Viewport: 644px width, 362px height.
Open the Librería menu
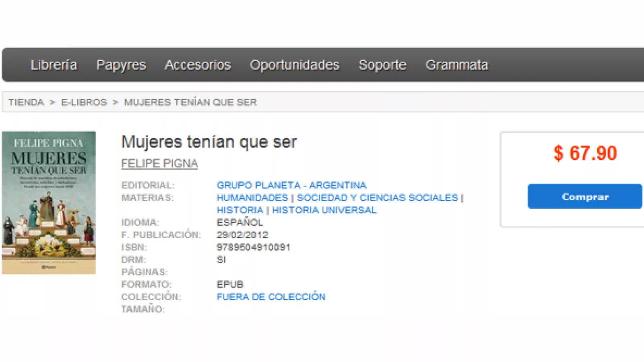[x=54, y=65]
